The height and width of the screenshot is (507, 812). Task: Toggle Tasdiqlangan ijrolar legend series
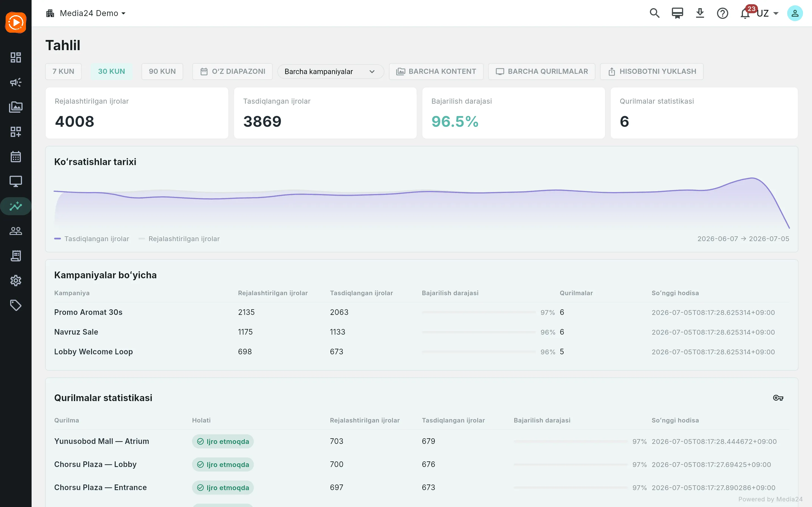coord(92,239)
